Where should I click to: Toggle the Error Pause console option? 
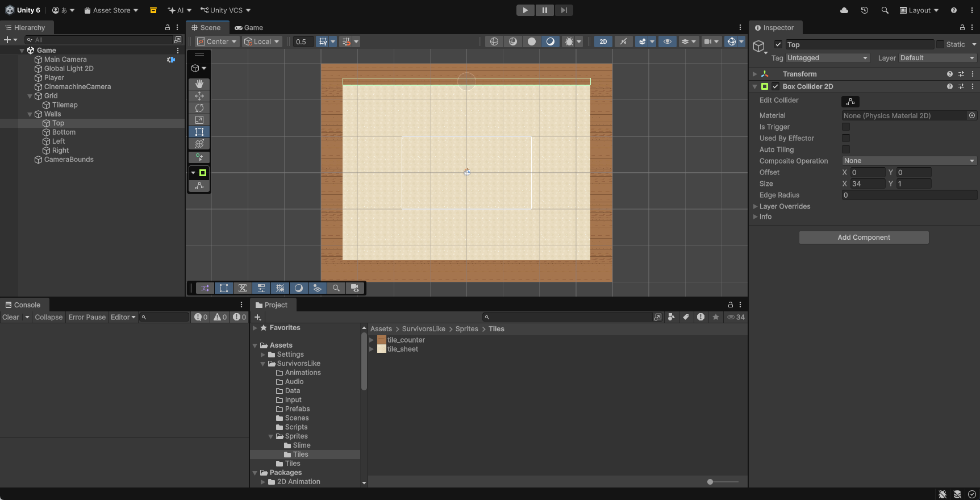[87, 317]
